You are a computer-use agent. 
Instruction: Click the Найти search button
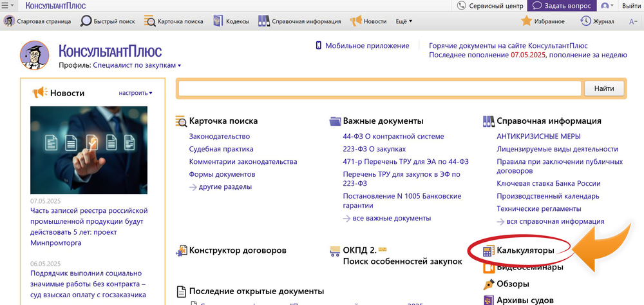click(x=604, y=88)
